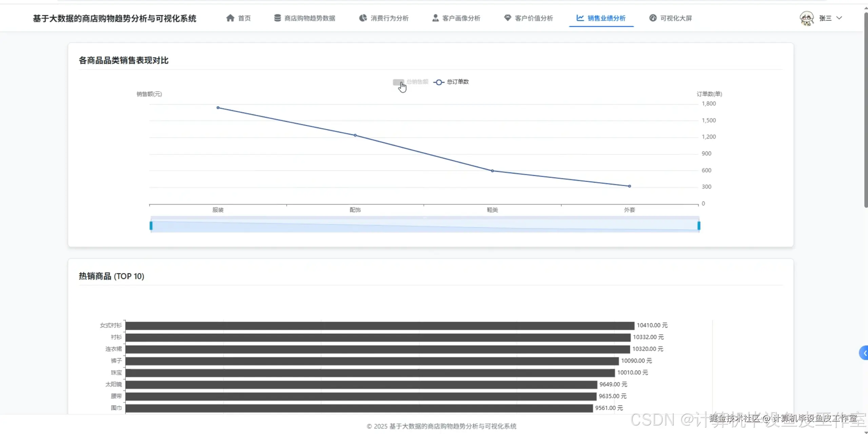Click the system title 基于大数据的商店购物趋势分析与可视化系统
This screenshot has height=434, width=868.
114,18
